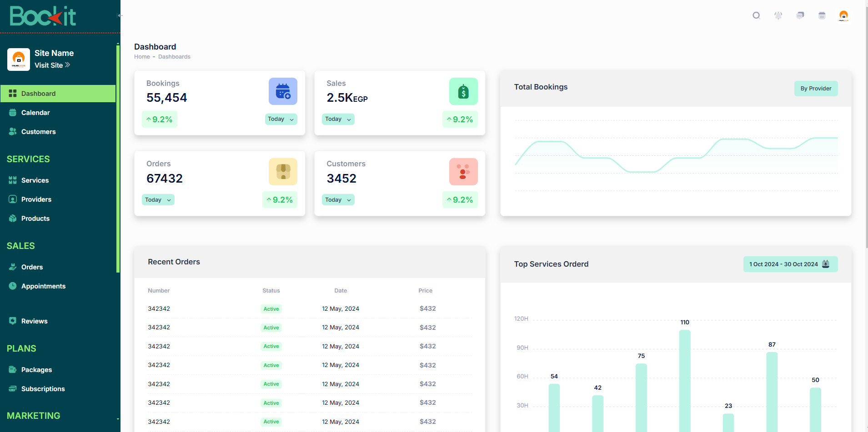Open the Today dropdown on the Orders card
868x432 pixels.
click(x=158, y=200)
